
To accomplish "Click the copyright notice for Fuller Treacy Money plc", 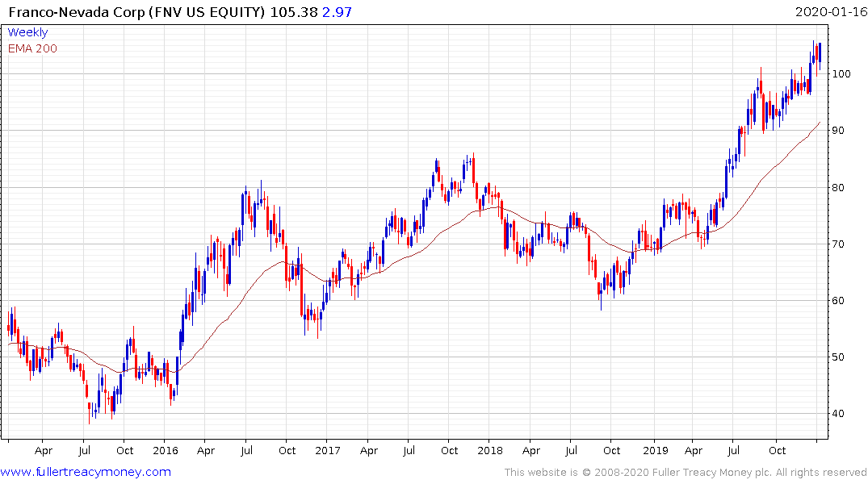I will tap(686, 473).
